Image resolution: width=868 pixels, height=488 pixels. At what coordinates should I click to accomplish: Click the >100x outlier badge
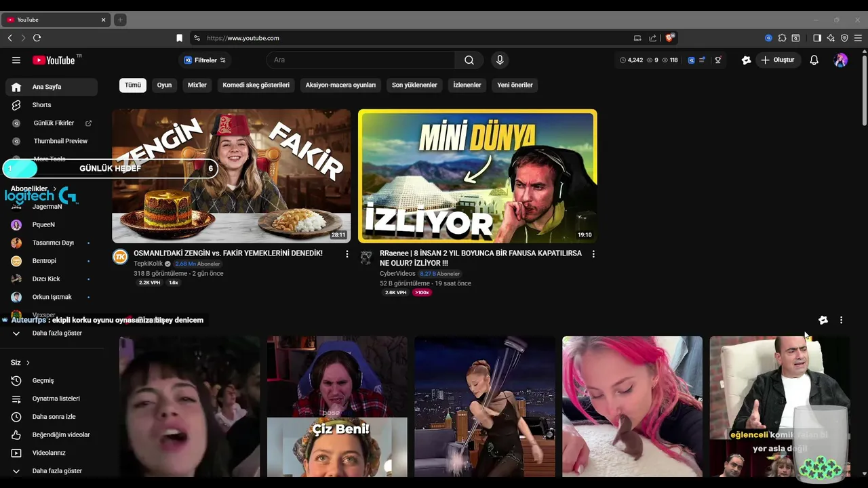pos(422,293)
